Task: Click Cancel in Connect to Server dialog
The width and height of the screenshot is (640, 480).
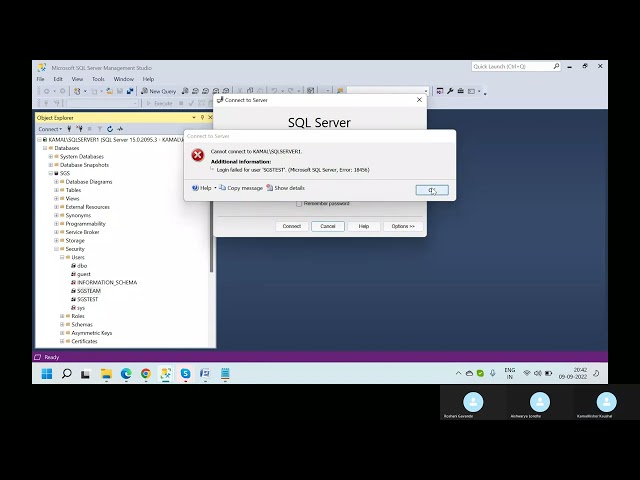Action: 328,226
